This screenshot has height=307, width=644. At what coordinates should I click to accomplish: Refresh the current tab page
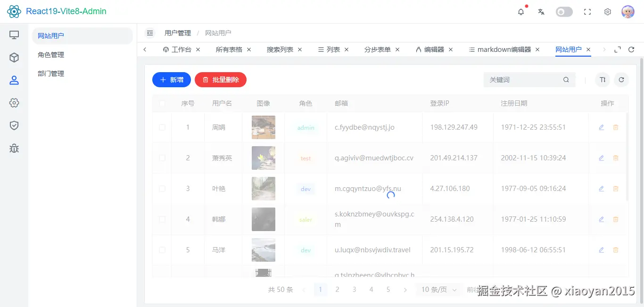(631, 50)
